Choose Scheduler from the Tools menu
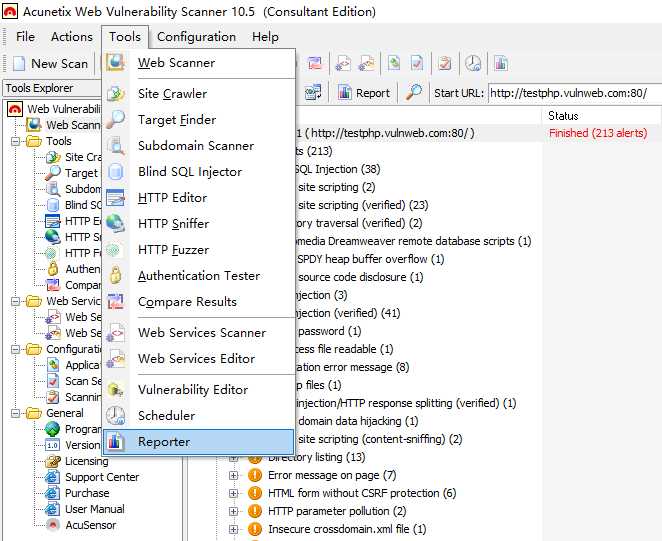Viewport: 662px width, 541px height. point(198,416)
